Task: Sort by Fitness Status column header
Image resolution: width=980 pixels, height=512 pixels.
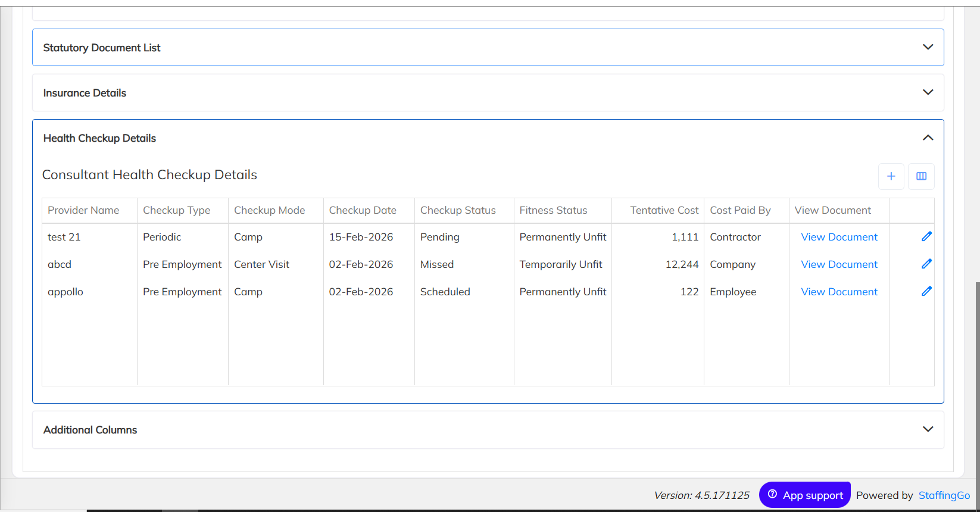Action: click(x=563, y=210)
